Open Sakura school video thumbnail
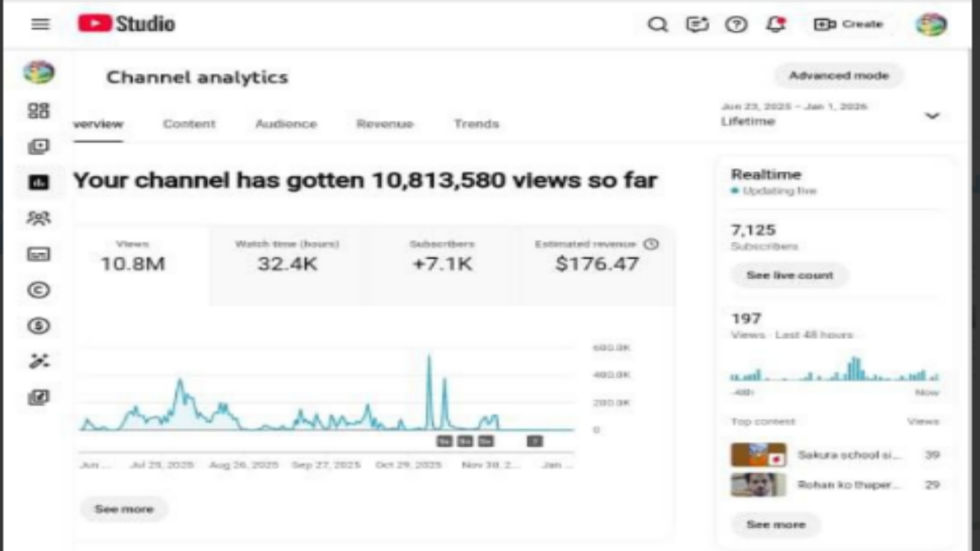980x551 pixels. click(758, 455)
